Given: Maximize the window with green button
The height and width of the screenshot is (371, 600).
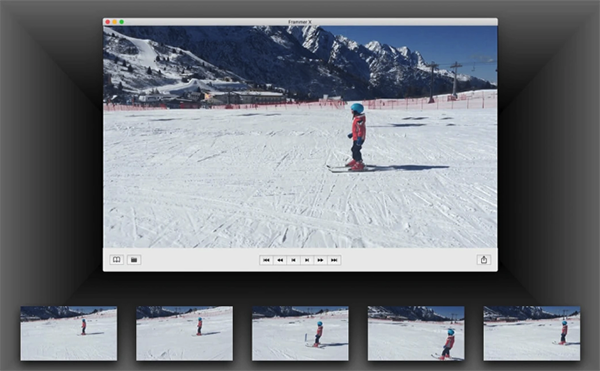Looking at the screenshot, I should click(122, 22).
